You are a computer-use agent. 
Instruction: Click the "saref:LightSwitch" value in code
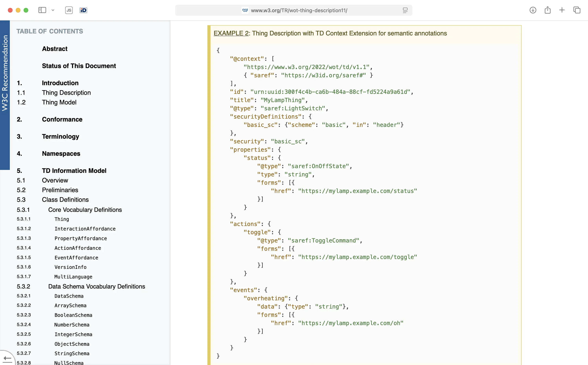[x=293, y=108]
